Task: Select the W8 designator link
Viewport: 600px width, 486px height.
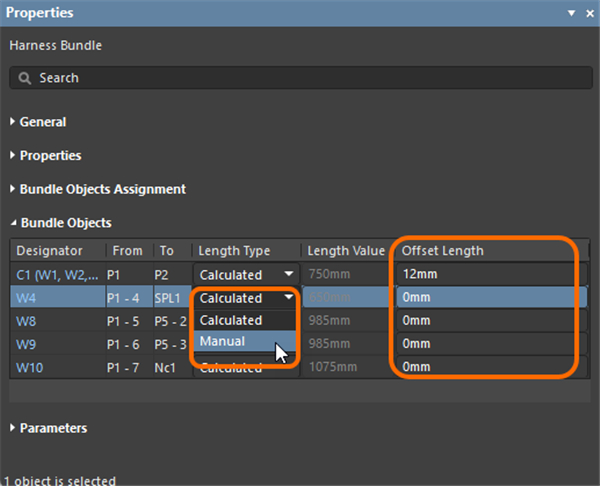Action: click(26, 320)
